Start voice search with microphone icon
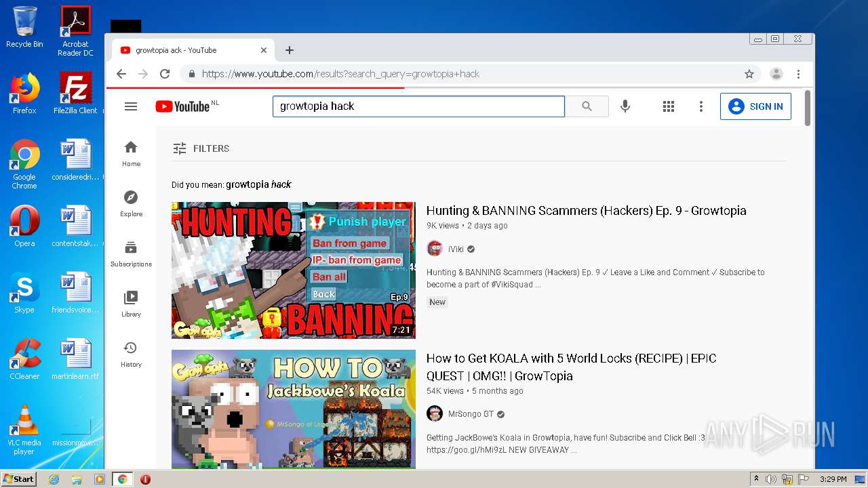Viewport: 868px width, 488px height. pyautogui.click(x=625, y=106)
